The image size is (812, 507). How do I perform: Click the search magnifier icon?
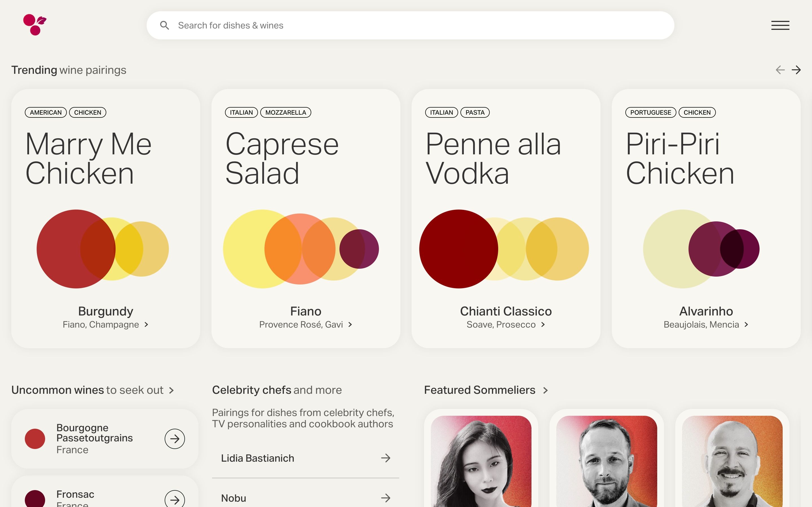(164, 25)
